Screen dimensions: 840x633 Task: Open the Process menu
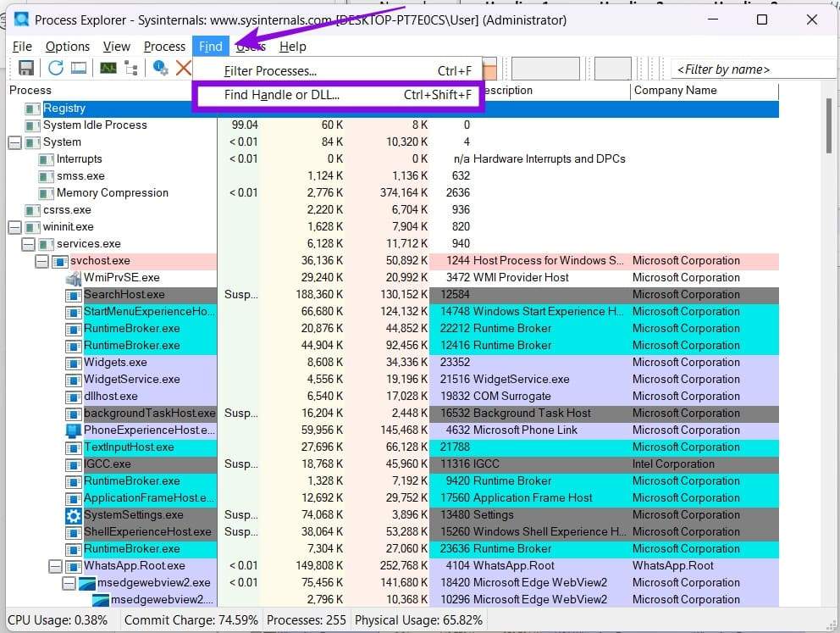tap(164, 47)
